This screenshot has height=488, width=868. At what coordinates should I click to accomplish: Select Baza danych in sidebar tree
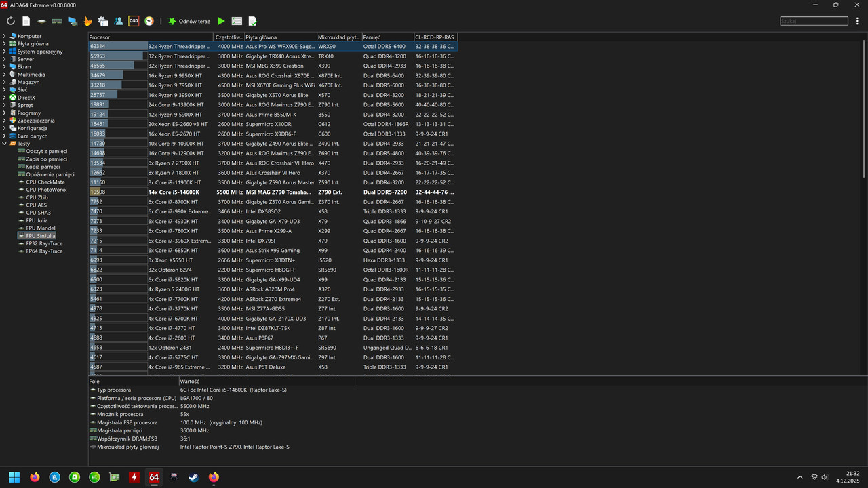[33, 136]
